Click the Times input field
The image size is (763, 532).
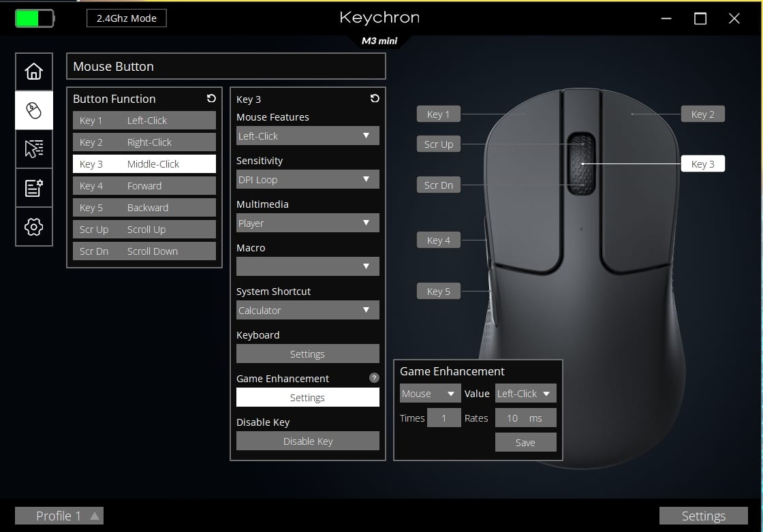pyautogui.click(x=444, y=418)
